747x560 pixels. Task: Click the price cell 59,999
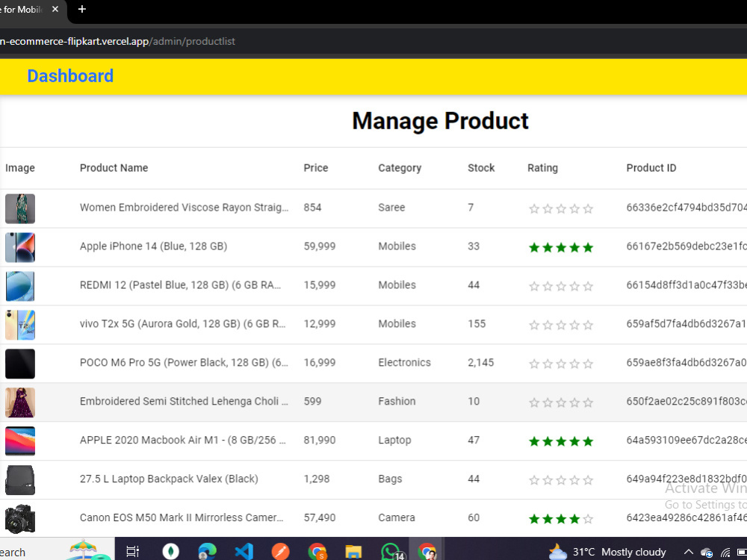[x=320, y=246]
